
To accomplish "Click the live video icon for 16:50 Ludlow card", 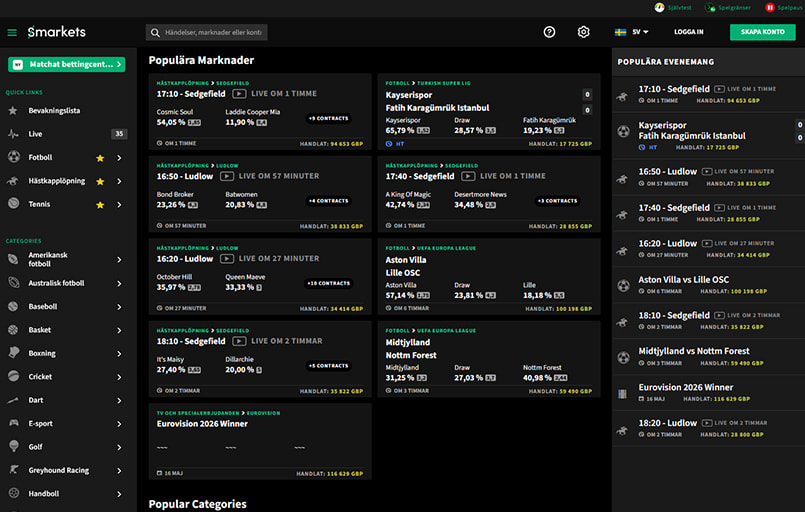I will point(227,176).
